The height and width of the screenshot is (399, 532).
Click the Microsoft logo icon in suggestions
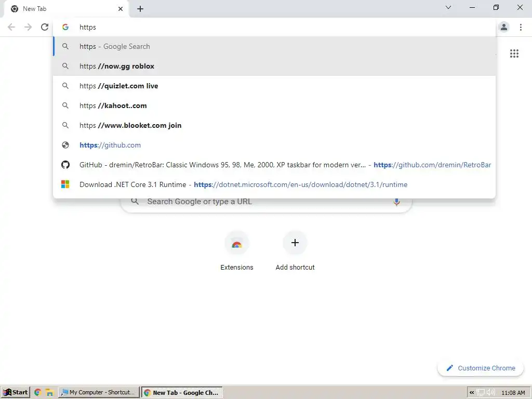(x=65, y=184)
